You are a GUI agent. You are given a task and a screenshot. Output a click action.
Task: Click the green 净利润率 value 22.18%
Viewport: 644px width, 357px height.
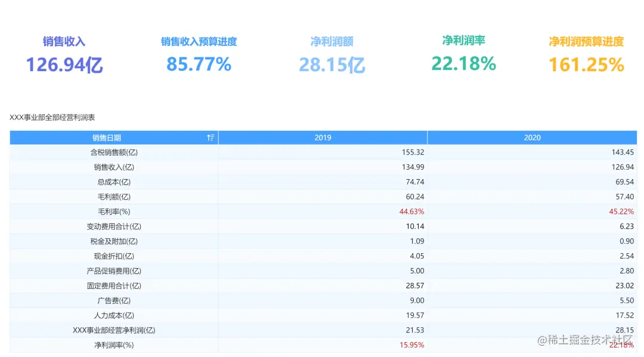click(464, 62)
